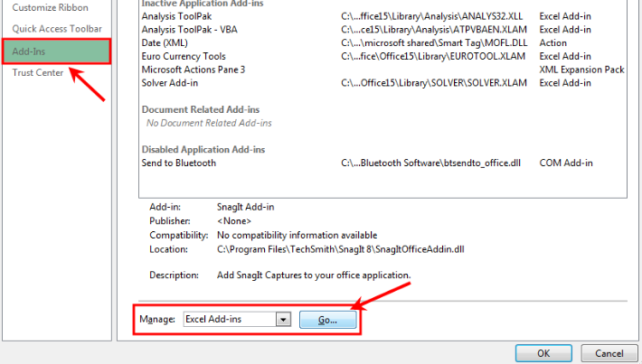Click the ANALYS32.XLL location path
Screen dimensions: 642x364
pos(432,16)
